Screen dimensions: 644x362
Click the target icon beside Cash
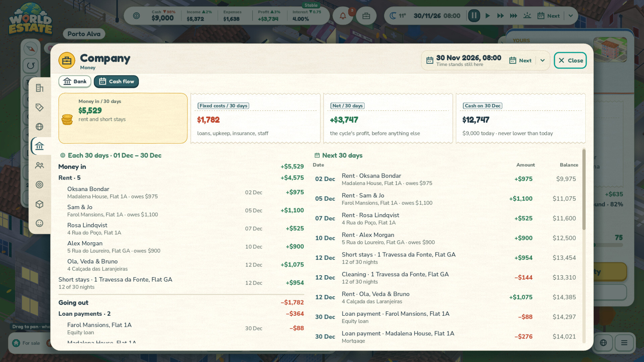coord(136,16)
